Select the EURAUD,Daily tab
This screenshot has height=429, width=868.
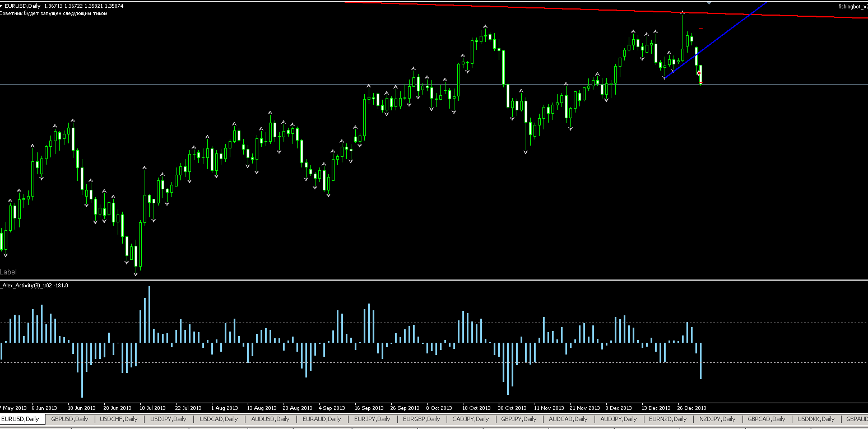[x=322, y=419]
